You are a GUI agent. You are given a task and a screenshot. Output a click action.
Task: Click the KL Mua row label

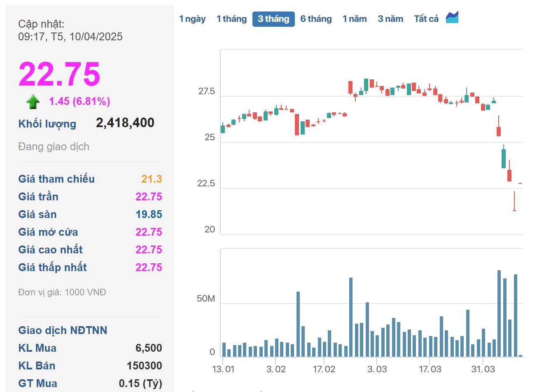[x=37, y=348]
